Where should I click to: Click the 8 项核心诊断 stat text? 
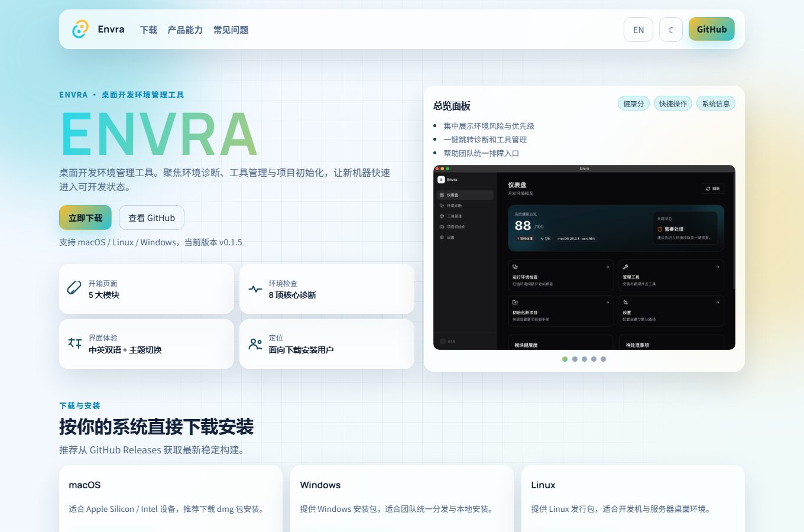pyautogui.click(x=293, y=295)
